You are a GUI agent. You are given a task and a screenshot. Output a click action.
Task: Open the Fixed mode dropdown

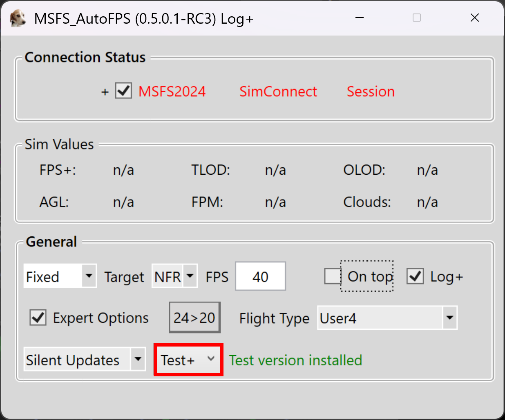60,276
